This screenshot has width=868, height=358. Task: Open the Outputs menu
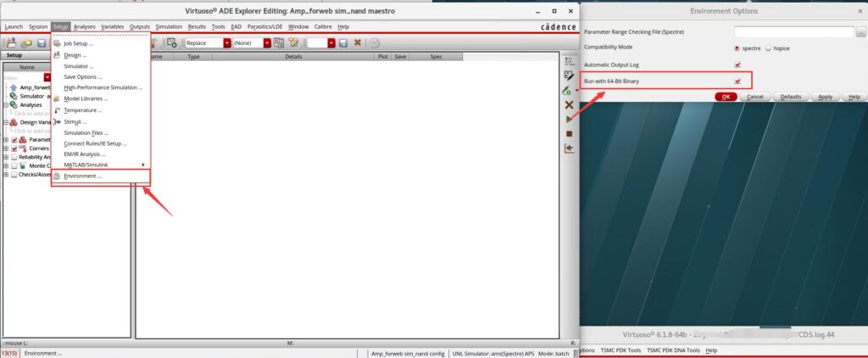coord(140,26)
